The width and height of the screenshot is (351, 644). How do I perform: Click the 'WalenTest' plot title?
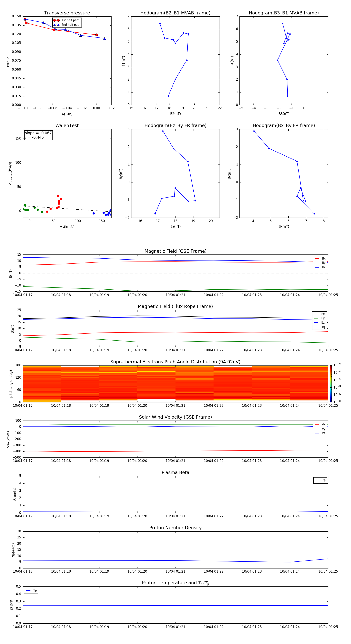tap(67, 125)
